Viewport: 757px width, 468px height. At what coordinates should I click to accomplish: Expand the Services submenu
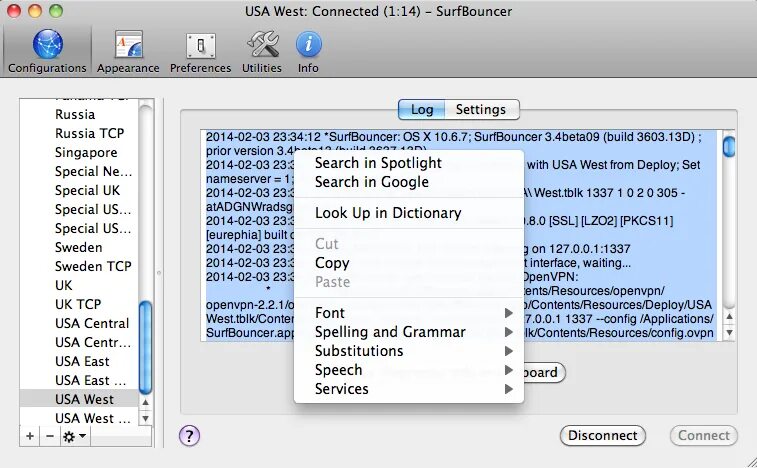[x=408, y=389]
